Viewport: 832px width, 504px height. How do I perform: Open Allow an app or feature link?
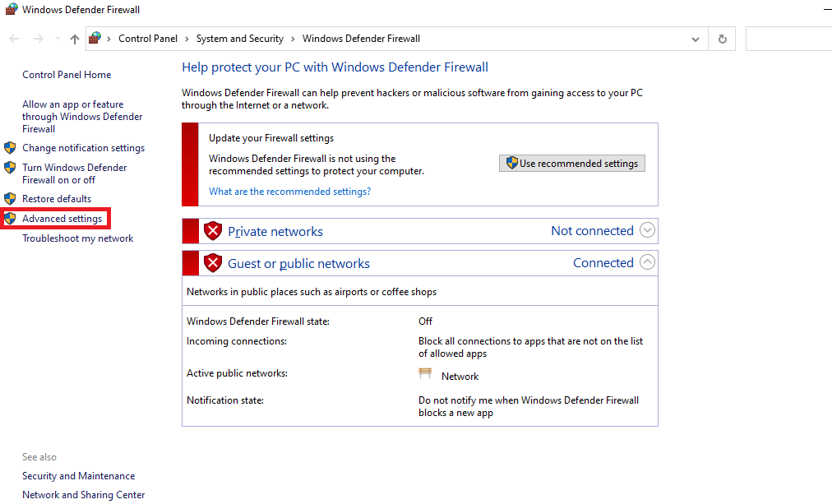[82, 117]
